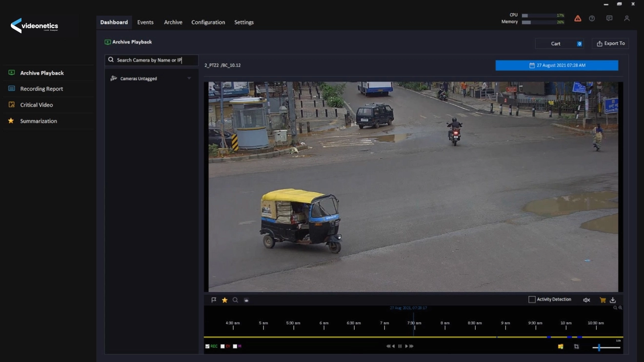Screen dimensions: 644x362
Task: Open the 27 August 2021 date picker
Action: pos(557,65)
